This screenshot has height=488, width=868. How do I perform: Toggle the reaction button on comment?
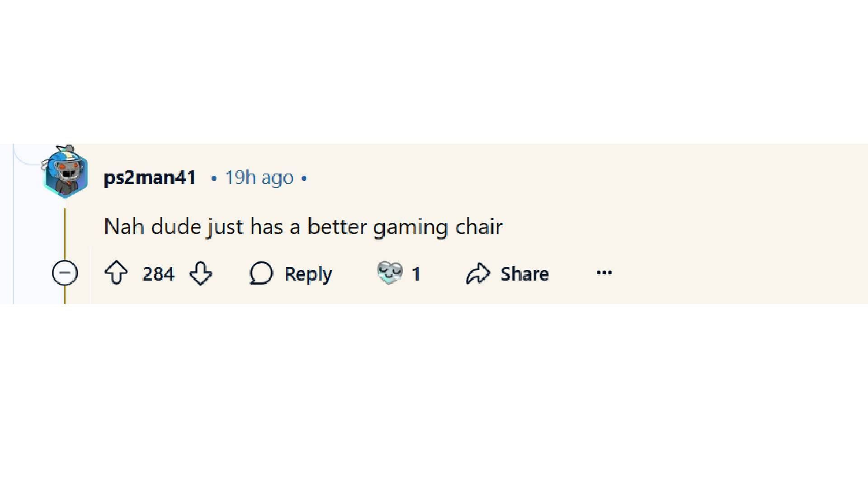click(391, 273)
